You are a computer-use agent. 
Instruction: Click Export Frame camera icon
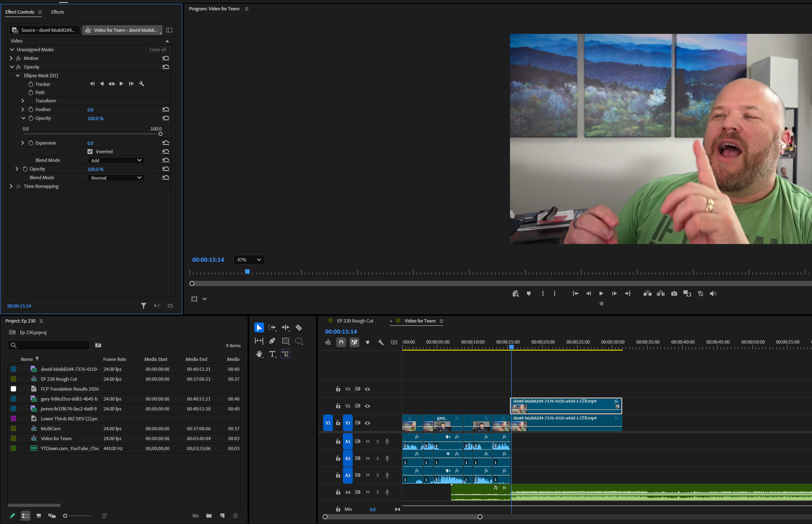click(674, 294)
